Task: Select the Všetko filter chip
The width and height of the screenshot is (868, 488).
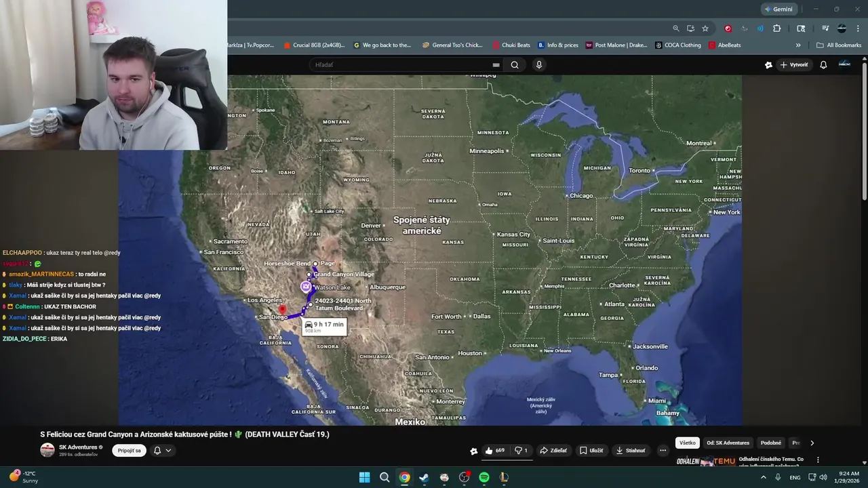Action: pos(688,443)
